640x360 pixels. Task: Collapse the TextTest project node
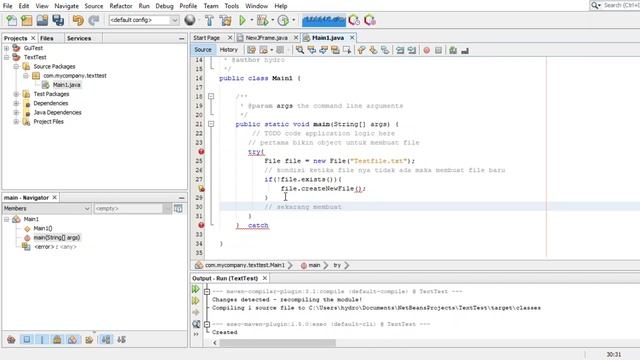click(7, 58)
